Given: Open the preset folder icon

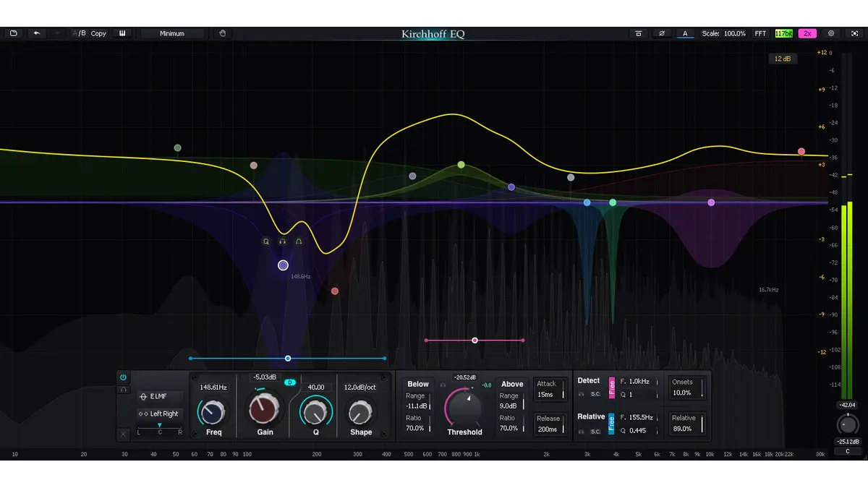Looking at the screenshot, I should [13, 33].
